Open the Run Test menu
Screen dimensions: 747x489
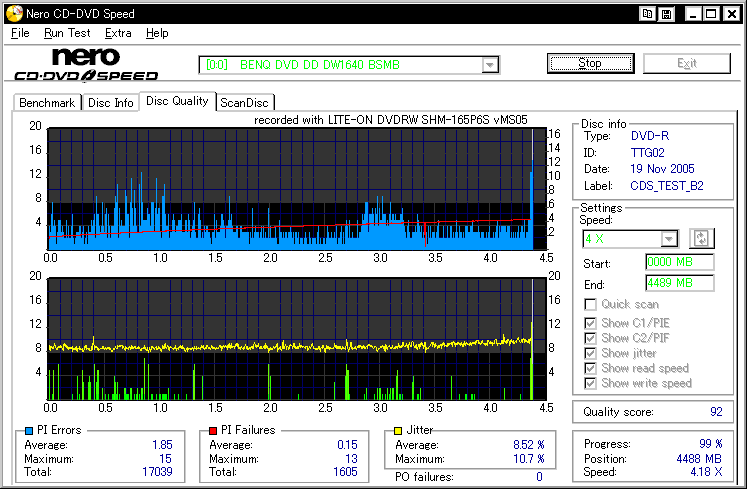coord(67,33)
